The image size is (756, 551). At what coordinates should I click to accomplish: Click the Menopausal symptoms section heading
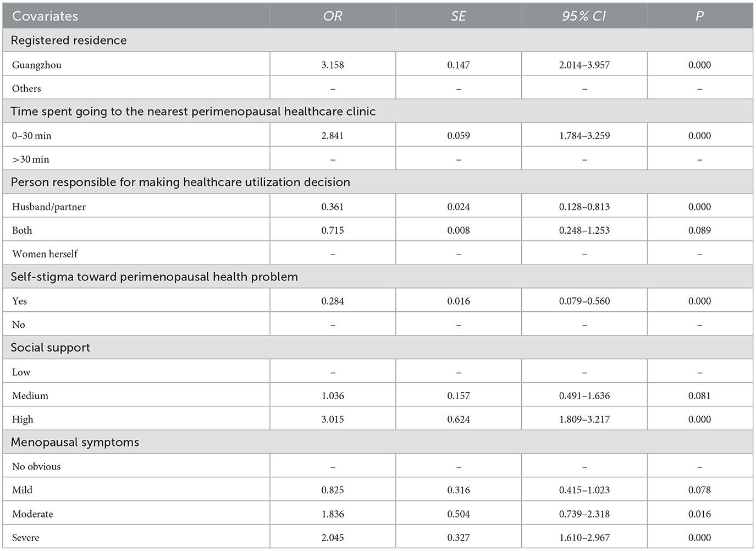click(x=75, y=442)
